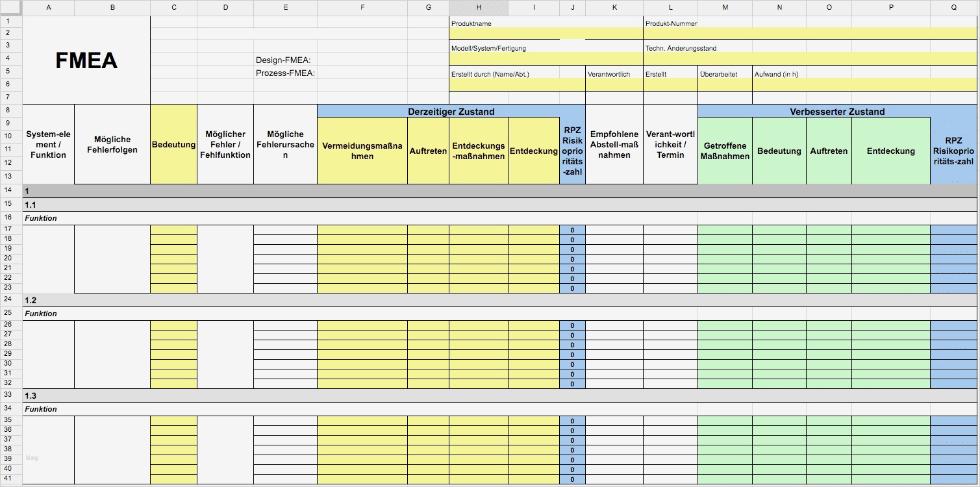Select the Empfohlene Abstellmaßnahmen header cell
The height and width of the screenshot is (487, 980).
(x=614, y=145)
